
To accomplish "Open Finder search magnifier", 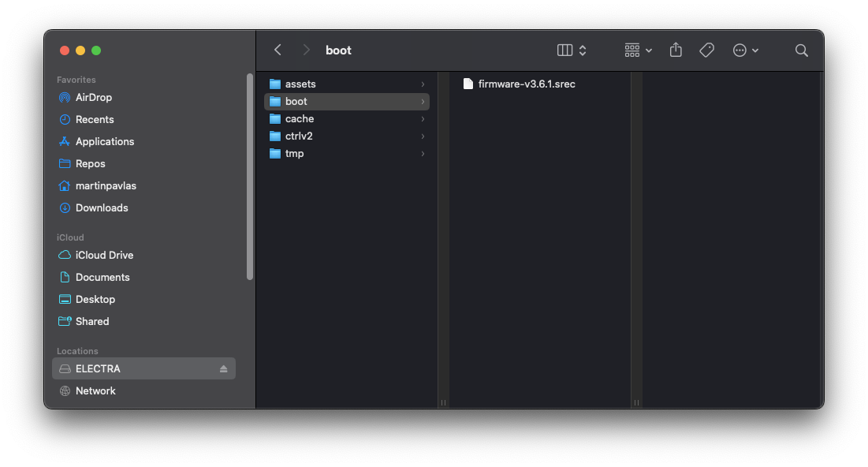I will click(801, 50).
